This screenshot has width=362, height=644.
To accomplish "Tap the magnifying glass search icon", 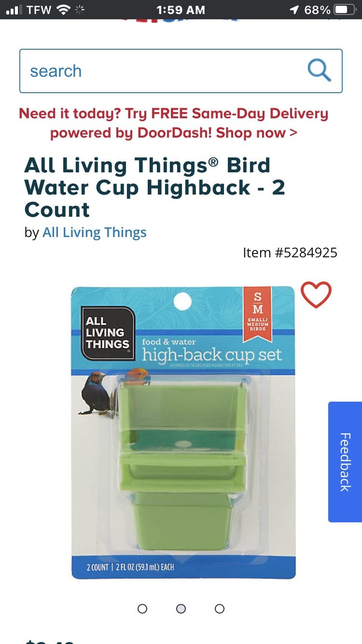I will (x=320, y=70).
